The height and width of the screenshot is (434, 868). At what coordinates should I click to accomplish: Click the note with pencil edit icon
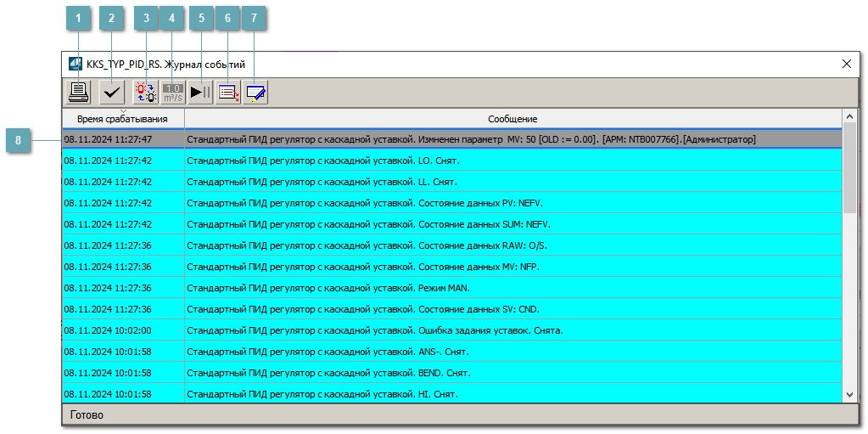click(x=255, y=93)
